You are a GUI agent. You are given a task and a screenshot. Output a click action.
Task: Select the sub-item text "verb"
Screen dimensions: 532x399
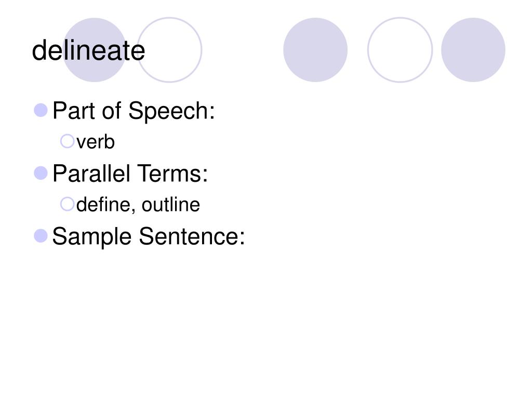[x=96, y=142]
